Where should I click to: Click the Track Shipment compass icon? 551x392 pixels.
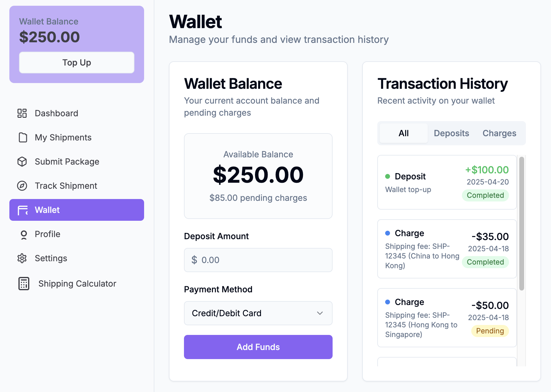coord(22,186)
